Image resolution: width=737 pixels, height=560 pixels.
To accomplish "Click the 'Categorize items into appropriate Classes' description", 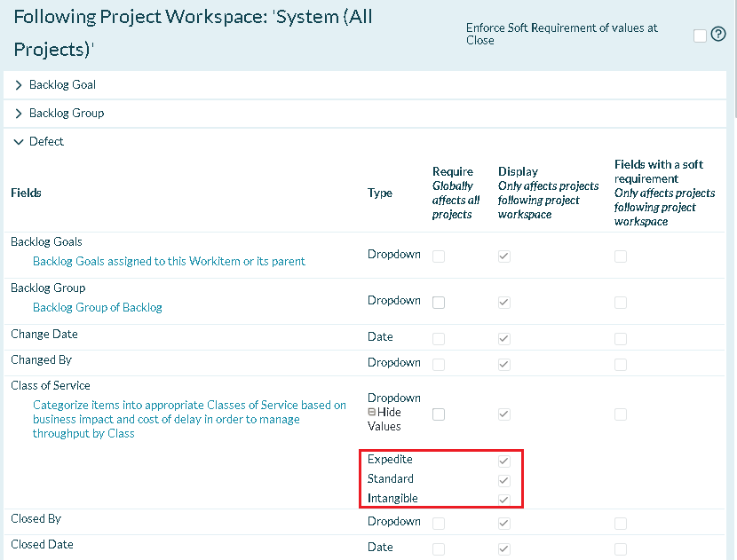I will [189, 419].
